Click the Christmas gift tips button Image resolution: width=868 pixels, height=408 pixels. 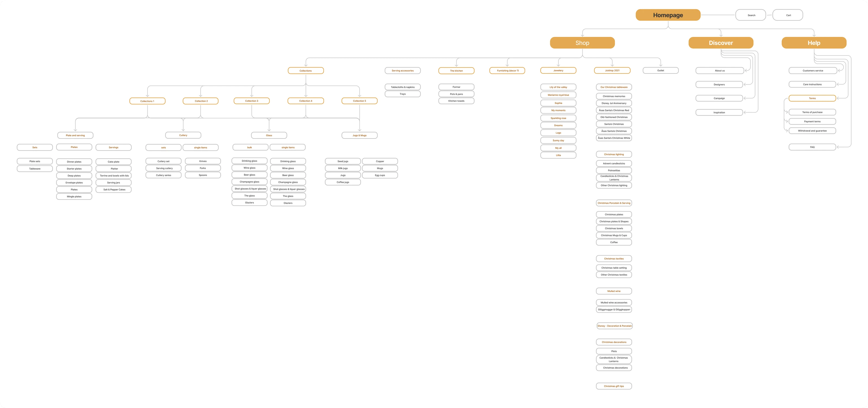[x=614, y=386]
